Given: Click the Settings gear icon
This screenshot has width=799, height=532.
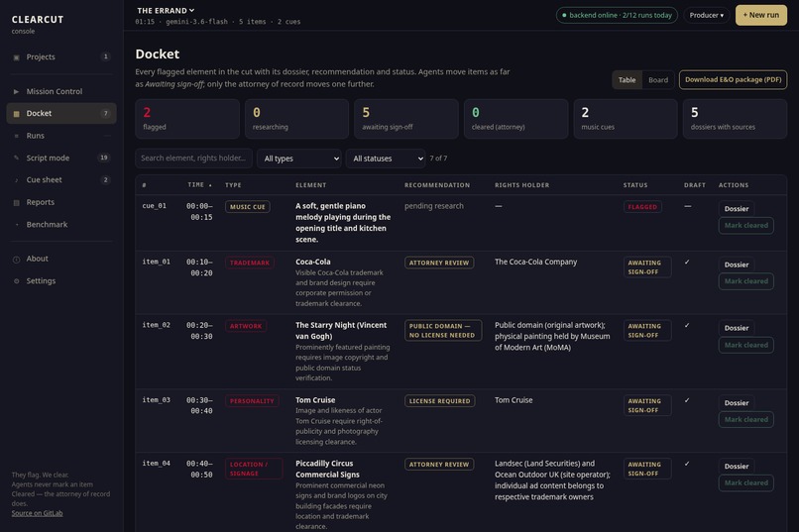Looking at the screenshot, I should (16, 281).
